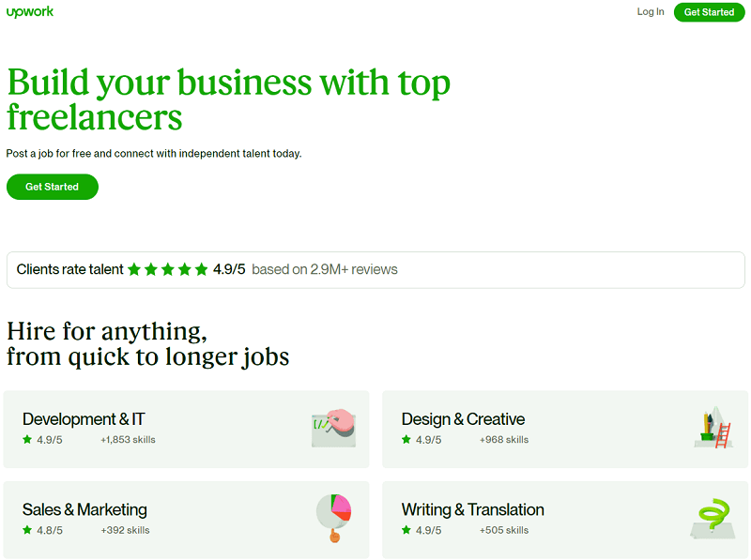Click the fifth star in Clients rate talent
Screen dimensions: 751x560
(x=201, y=269)
